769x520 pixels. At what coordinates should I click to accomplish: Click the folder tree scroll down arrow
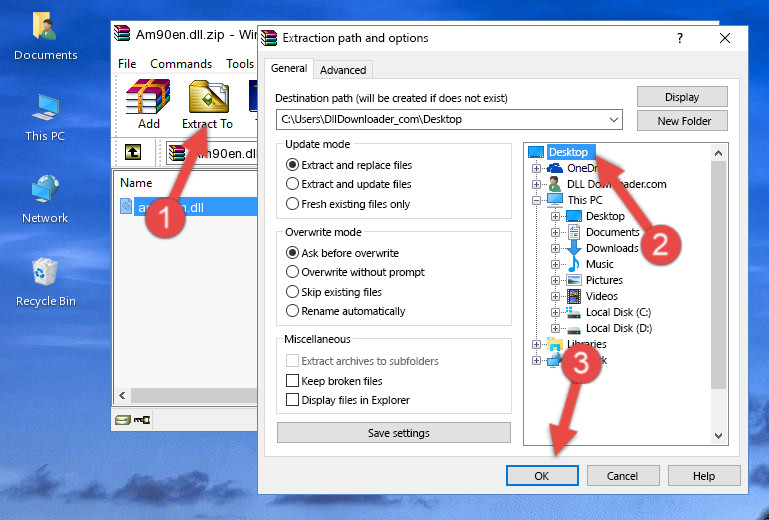(718, 436)
